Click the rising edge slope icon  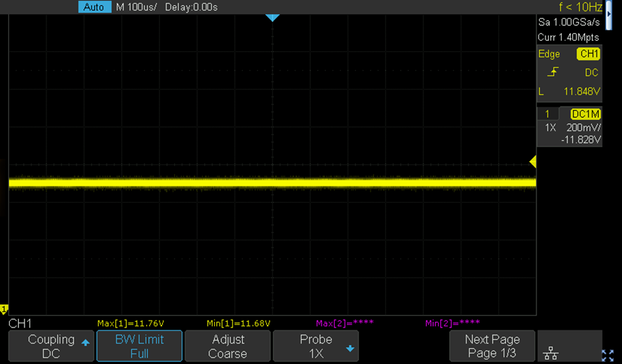[x=552, y=72]
